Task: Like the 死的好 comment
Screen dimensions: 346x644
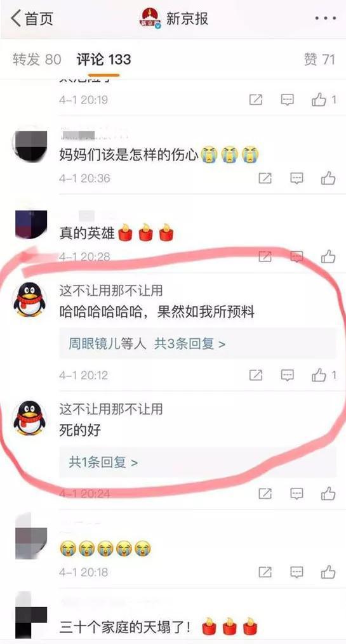Action: [x=328, y=494]
